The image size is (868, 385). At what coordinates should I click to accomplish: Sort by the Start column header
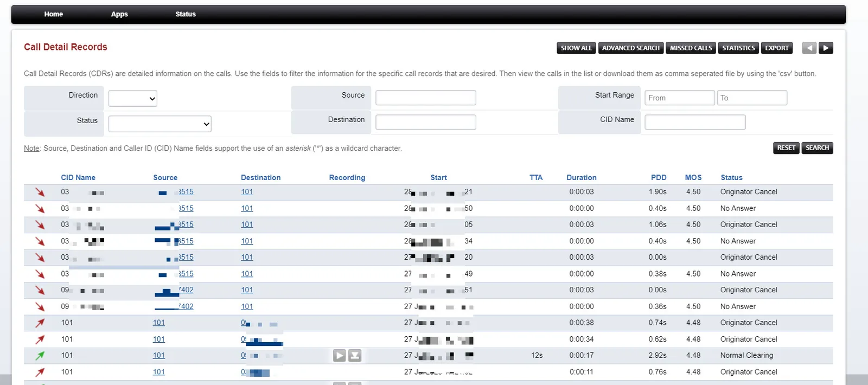coord(439,177)
